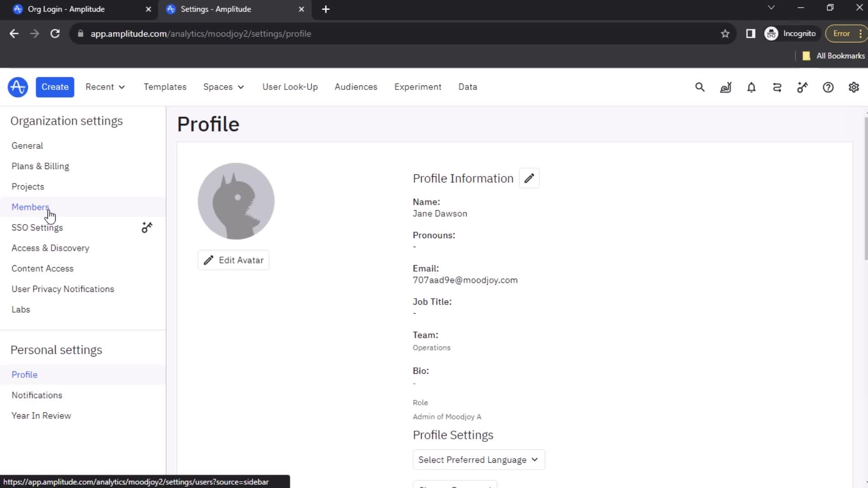Open Labs settings
This screenshot has width=868, height=488.
(x=83, y=310)
